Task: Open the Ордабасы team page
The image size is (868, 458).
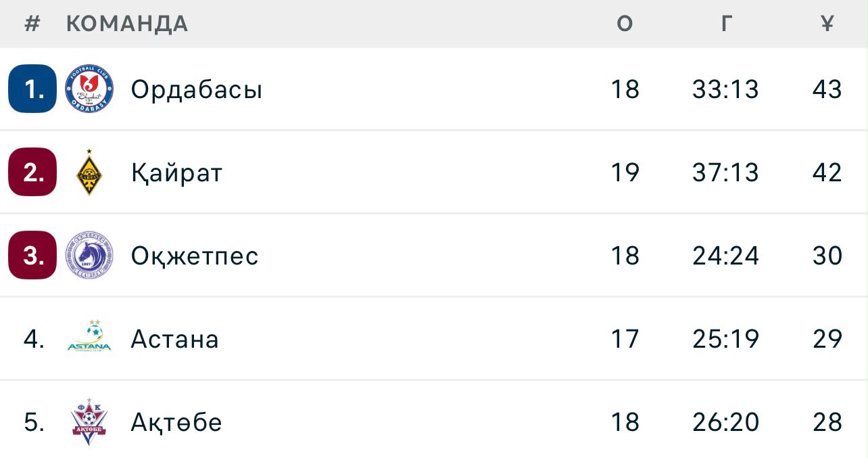Action: tap(197, 89)
